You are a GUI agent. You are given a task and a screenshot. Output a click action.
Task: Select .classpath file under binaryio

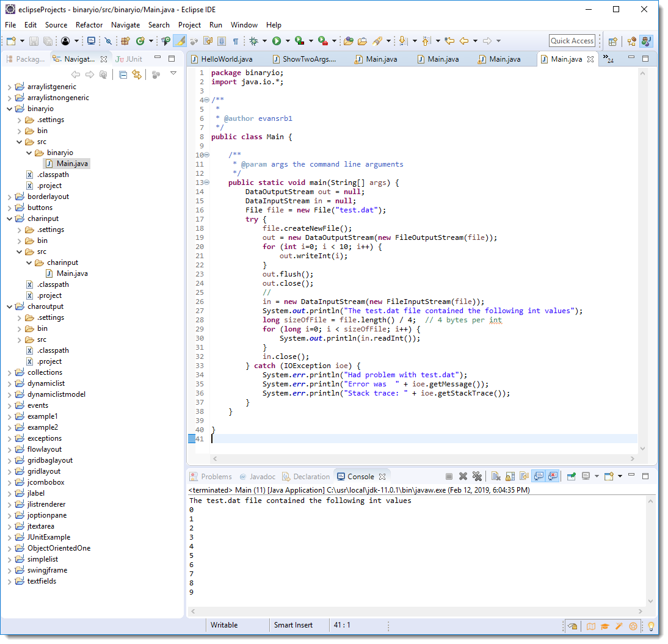pyautogui.click(x=48, y=175)
